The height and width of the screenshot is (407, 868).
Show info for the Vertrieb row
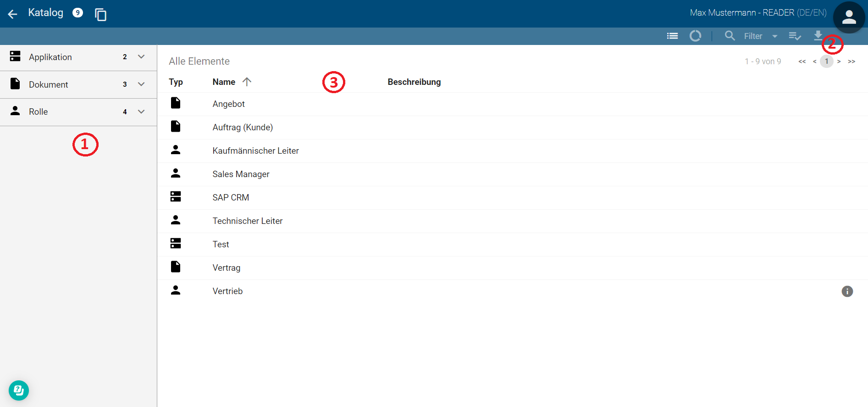point(847,291)
